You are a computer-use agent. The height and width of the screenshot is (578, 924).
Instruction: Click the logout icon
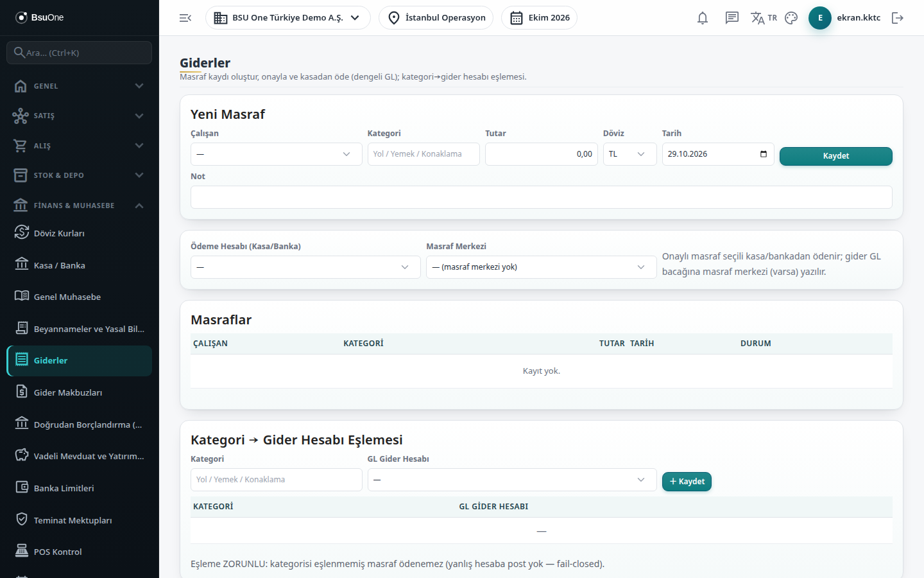[898, 18]
